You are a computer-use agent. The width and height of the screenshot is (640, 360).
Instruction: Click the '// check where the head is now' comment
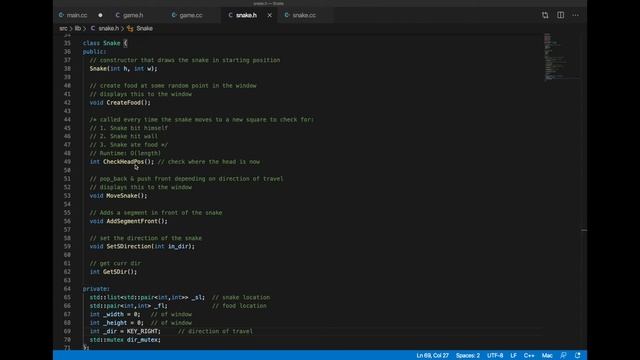(209, 162)
